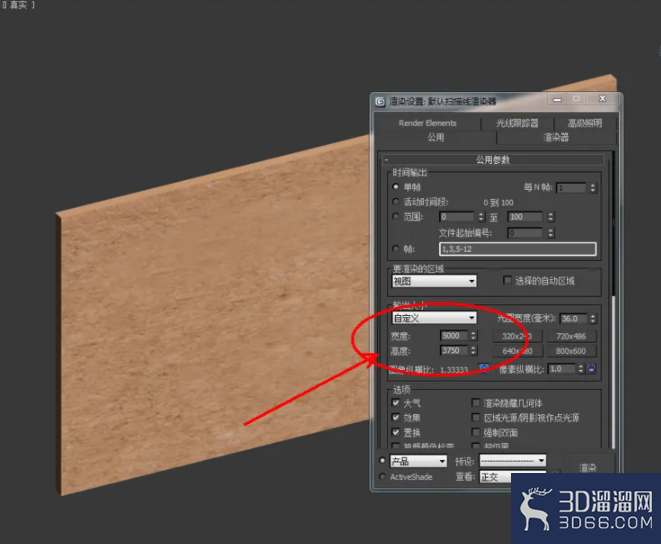
Task: Click the 3ds Max logo icon in dialog title bar
Action: (x=380, y=102)
